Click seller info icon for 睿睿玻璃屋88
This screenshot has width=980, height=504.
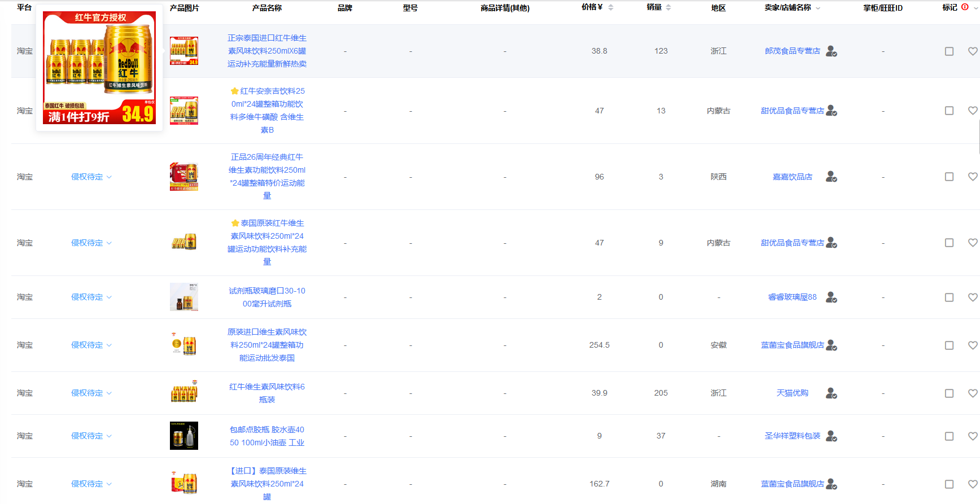click(x=831, y=297)
